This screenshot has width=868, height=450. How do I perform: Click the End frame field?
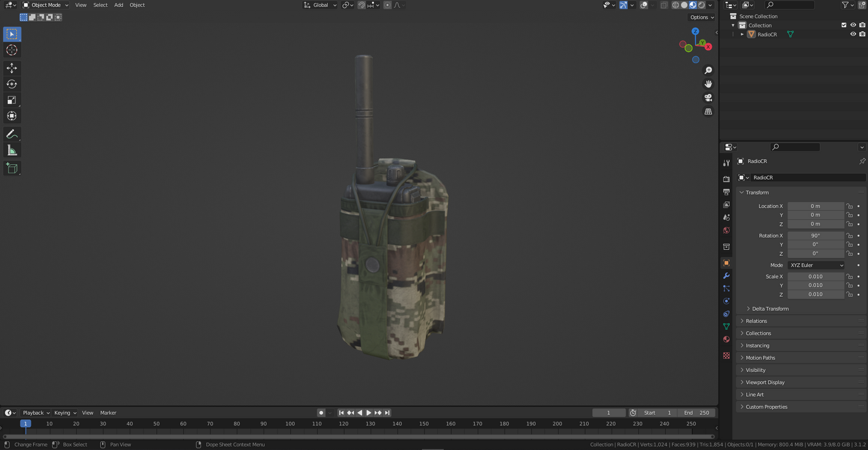tap(696, 413)
